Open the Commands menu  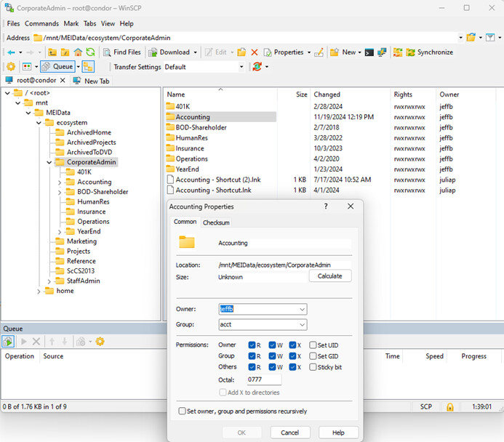41,23
